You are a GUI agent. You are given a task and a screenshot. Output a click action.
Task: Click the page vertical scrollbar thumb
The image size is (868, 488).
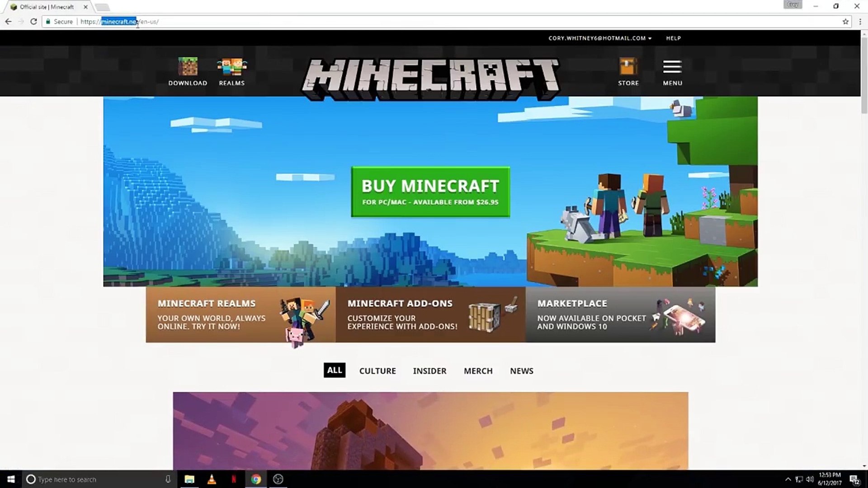coord(864,75)
